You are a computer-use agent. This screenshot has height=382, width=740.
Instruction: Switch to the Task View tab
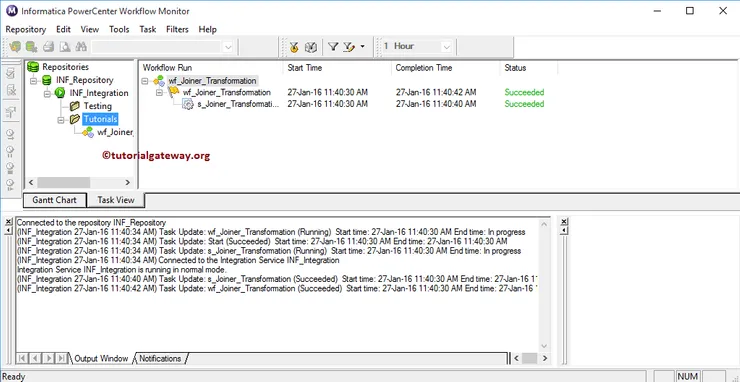point(116,200)
